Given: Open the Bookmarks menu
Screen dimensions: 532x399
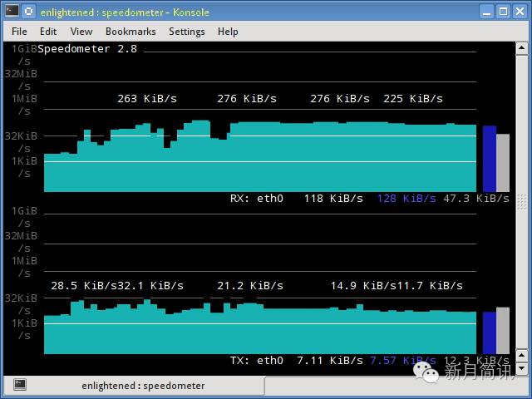Looking at the screenshot, I should (x=131, y=32).
